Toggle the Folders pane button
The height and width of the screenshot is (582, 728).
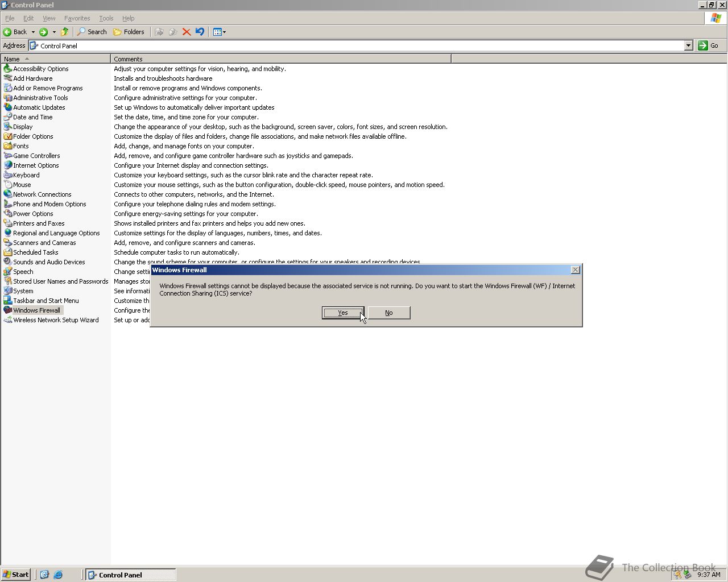(129, 32)
